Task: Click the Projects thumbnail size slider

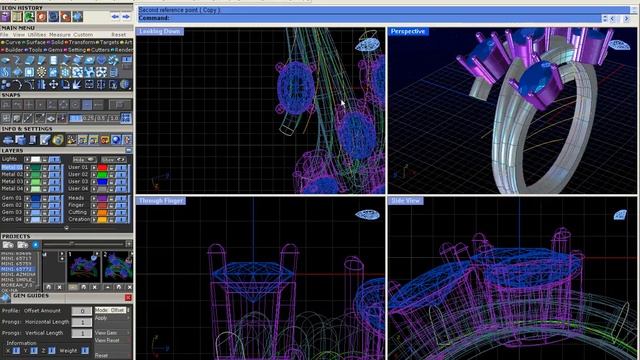Action: (x=83, y=244)
